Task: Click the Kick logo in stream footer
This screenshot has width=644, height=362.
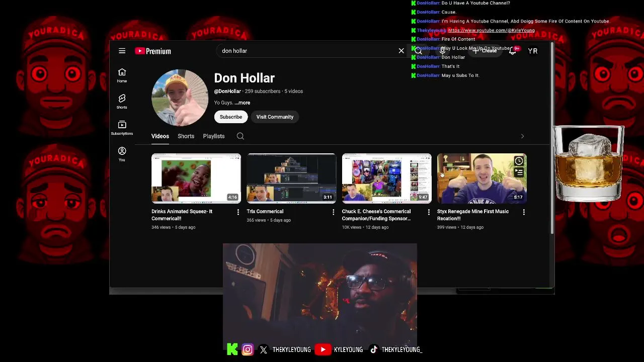Action: (x=232, y=349)
